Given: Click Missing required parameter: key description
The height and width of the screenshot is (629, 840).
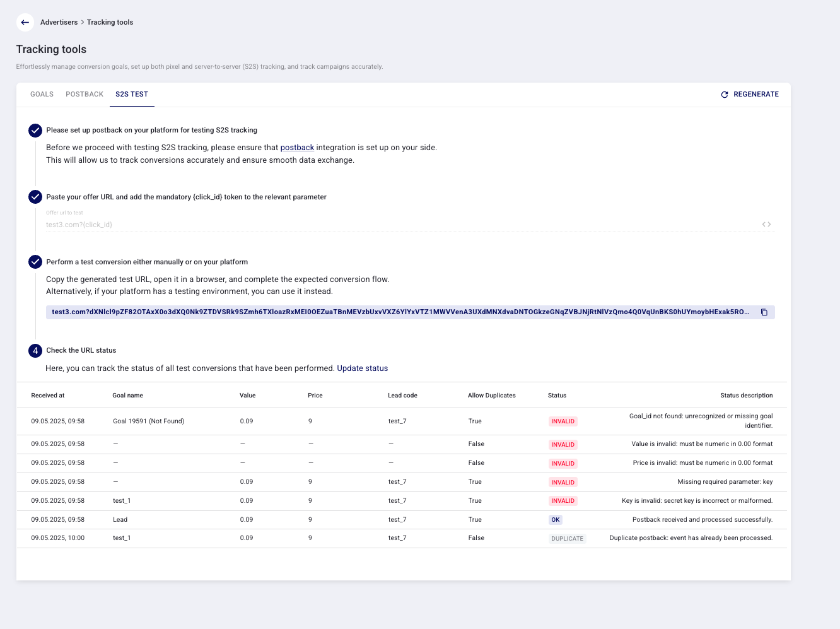Looking at the screenshot, I should (x=725, y=482).
